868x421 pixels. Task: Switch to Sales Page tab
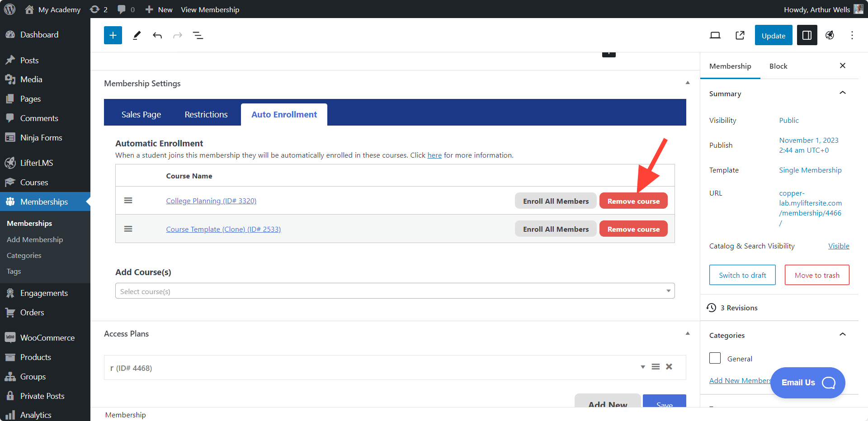pyautogui.click(x=141, y=115)
